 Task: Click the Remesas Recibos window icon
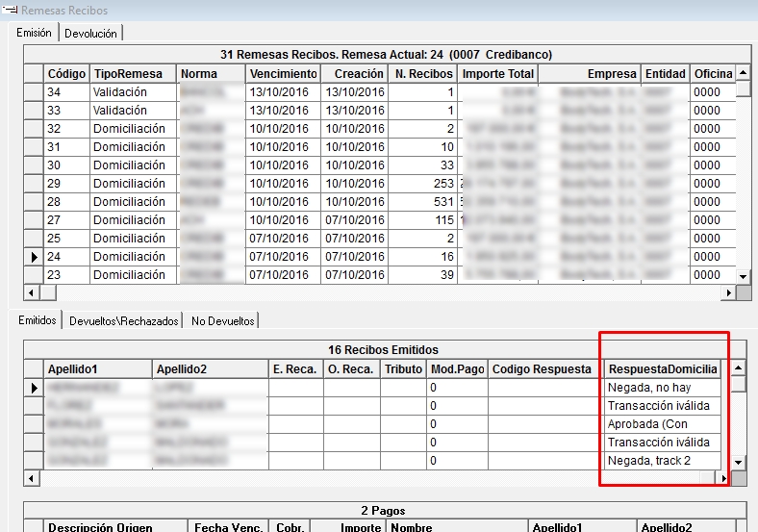tap(10, 10)
